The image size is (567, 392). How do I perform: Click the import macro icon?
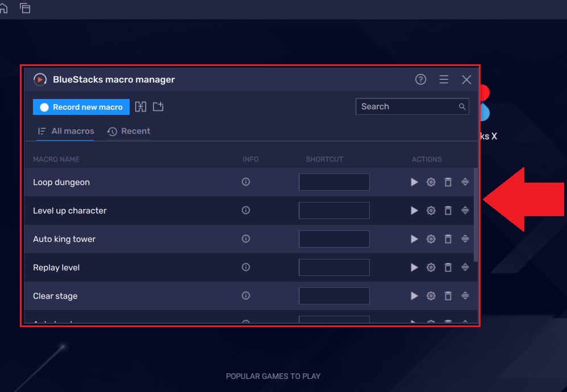(158, 106)
